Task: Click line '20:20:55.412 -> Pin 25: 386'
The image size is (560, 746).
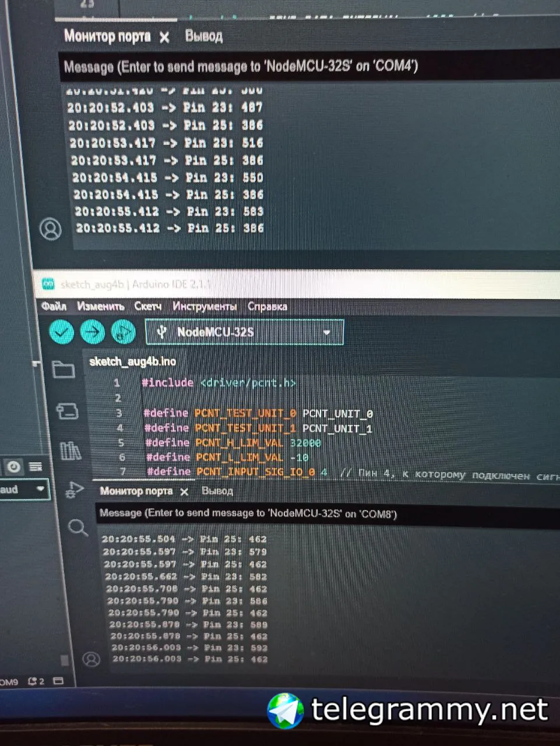Action: 170,228
